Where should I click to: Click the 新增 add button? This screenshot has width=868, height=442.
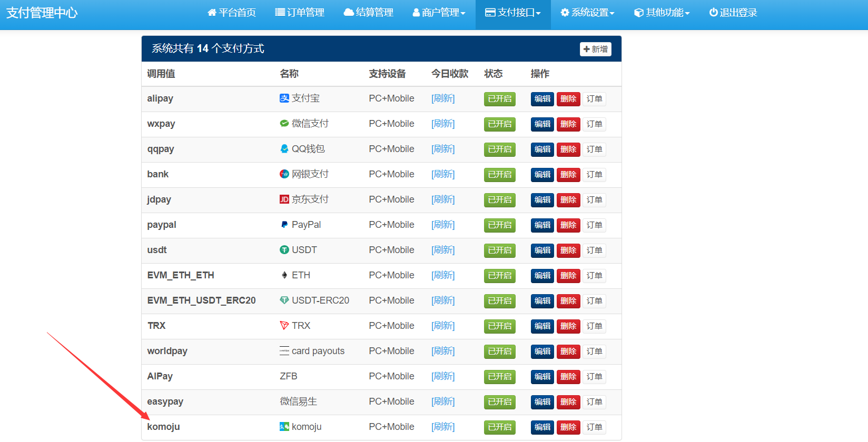click(596, 49)
